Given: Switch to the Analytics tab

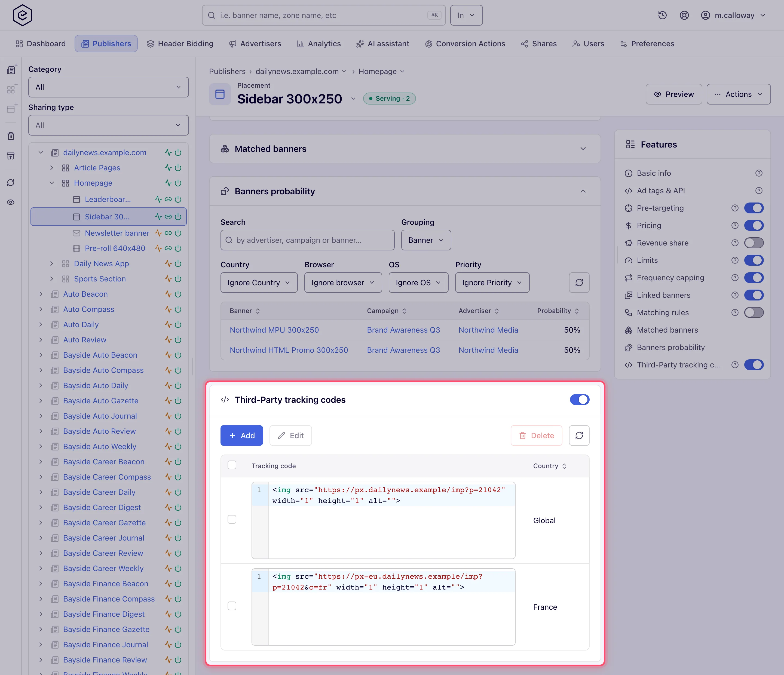Looking at the screenshot, I should click(319, 44).
